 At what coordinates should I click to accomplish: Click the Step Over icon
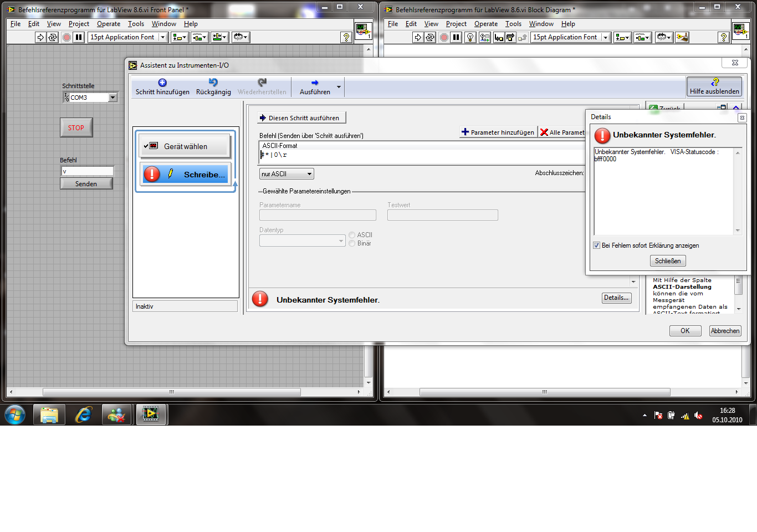point(510,37)
